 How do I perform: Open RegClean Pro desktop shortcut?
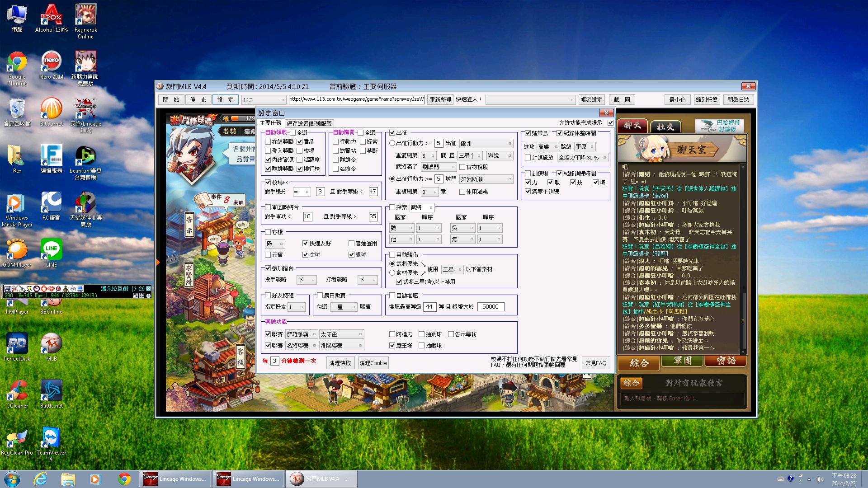click(x=17, y=441)
